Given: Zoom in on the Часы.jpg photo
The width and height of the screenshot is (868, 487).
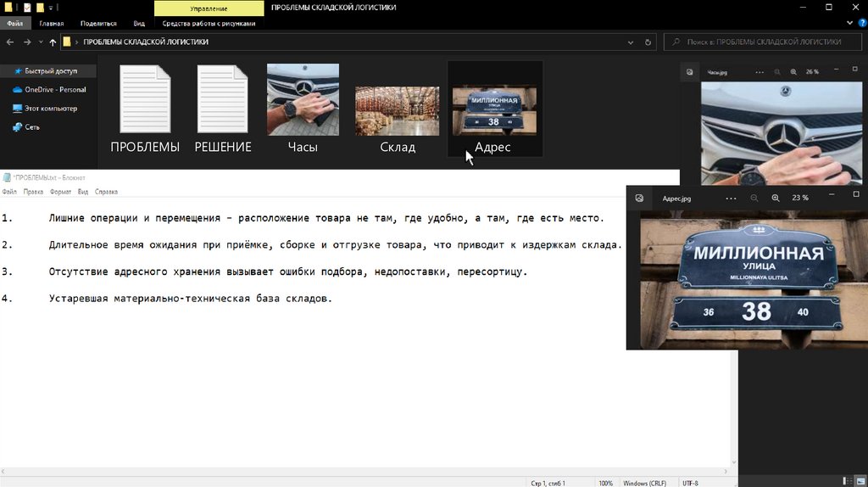Looking at the screenshot, I should click(793, 72).
